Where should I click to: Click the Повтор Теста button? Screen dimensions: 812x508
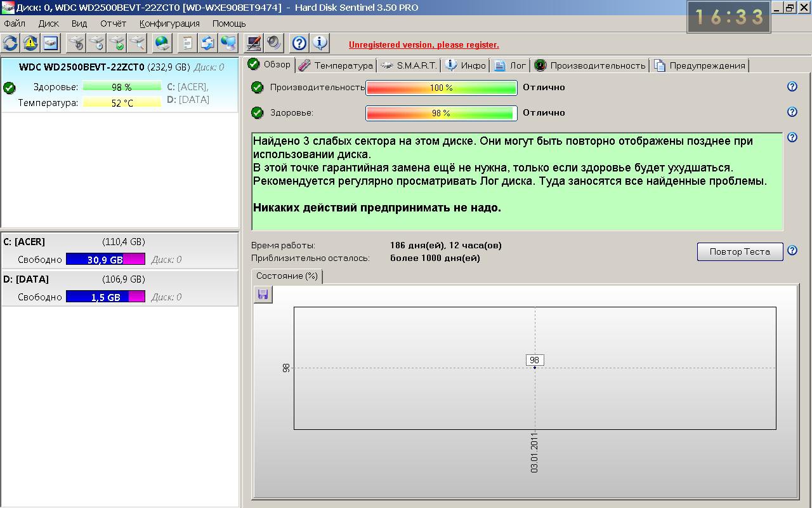pos(740,251)
